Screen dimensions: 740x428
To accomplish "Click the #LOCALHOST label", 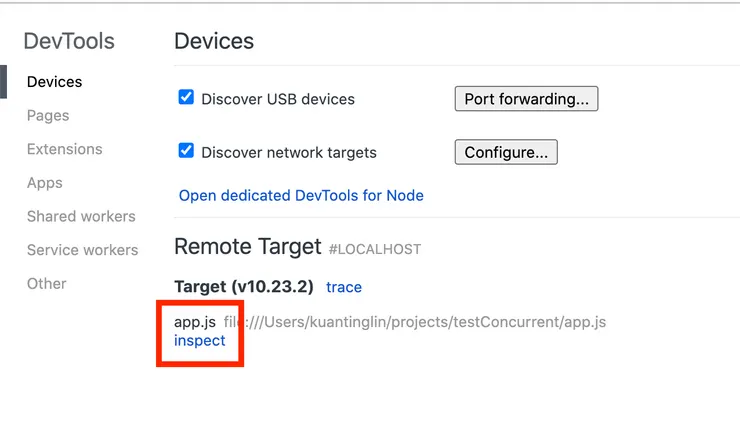I will (x=375, y=249).
